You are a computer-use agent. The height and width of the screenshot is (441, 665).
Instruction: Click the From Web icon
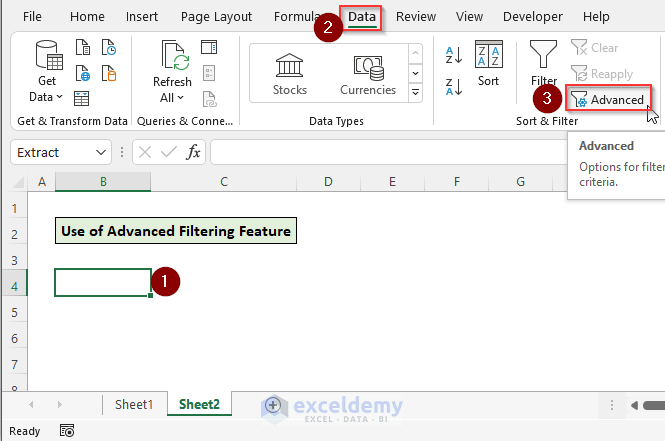(83, 73)
